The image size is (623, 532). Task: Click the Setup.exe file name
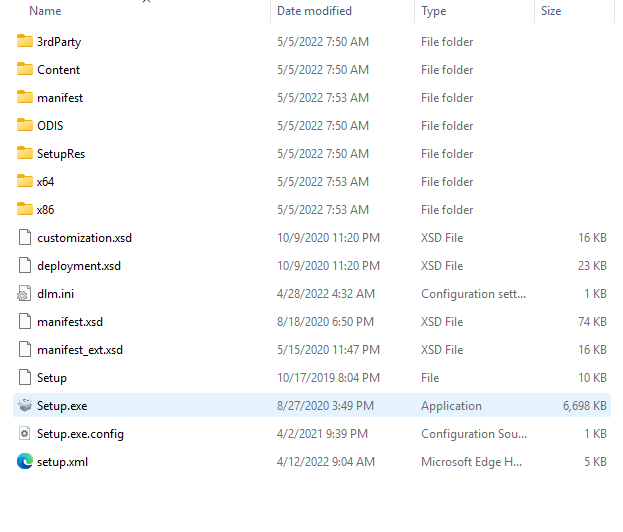pos(62,406)
